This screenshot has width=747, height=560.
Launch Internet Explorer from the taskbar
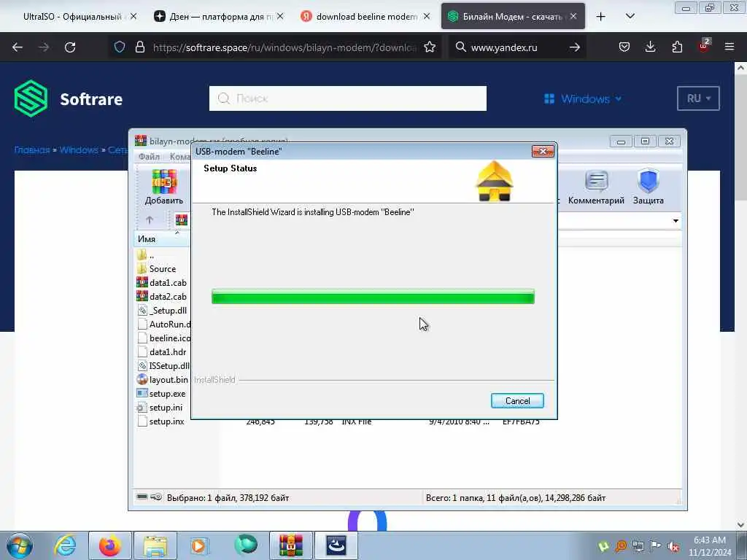pyautogui.click(x=64, y=545)
